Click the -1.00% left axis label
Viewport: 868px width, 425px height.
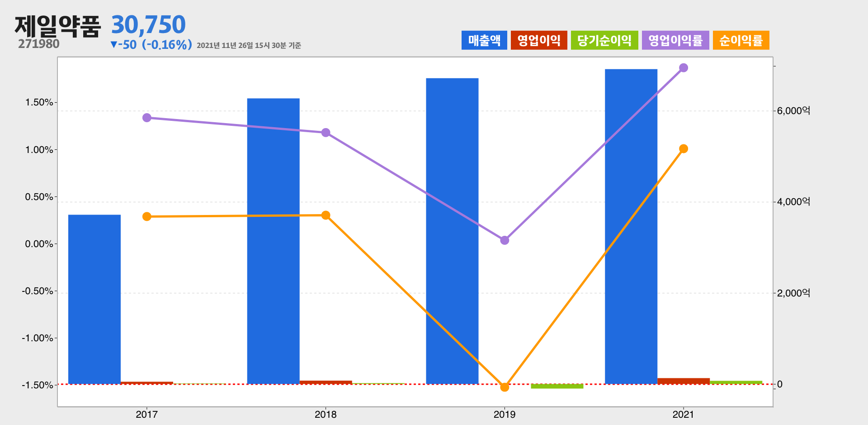click(x=38, y=338)
